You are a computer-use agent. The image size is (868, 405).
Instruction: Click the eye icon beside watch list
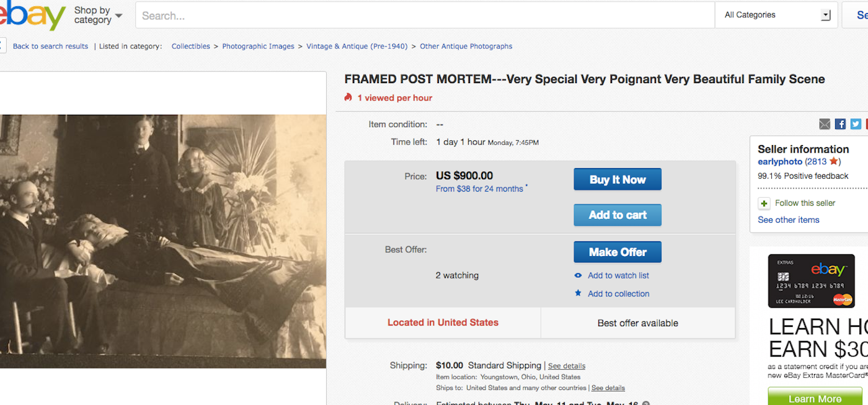(578, 275)
